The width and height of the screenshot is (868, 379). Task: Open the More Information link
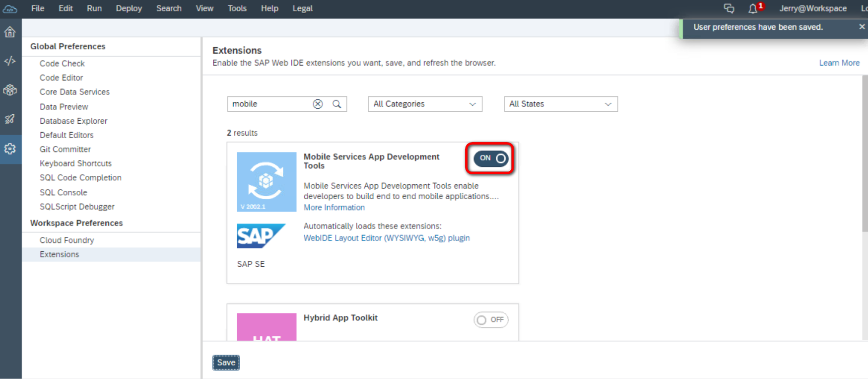[x=334, y=208]
